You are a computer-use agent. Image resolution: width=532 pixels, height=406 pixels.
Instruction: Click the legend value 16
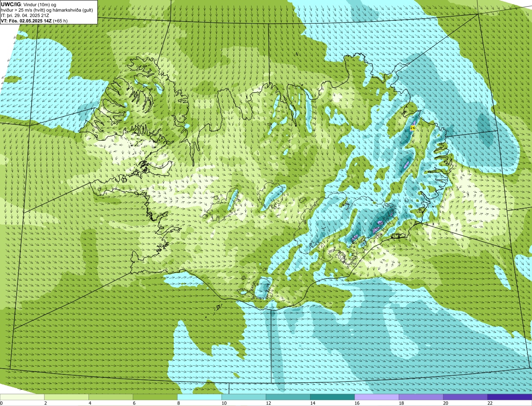point(357,403)
